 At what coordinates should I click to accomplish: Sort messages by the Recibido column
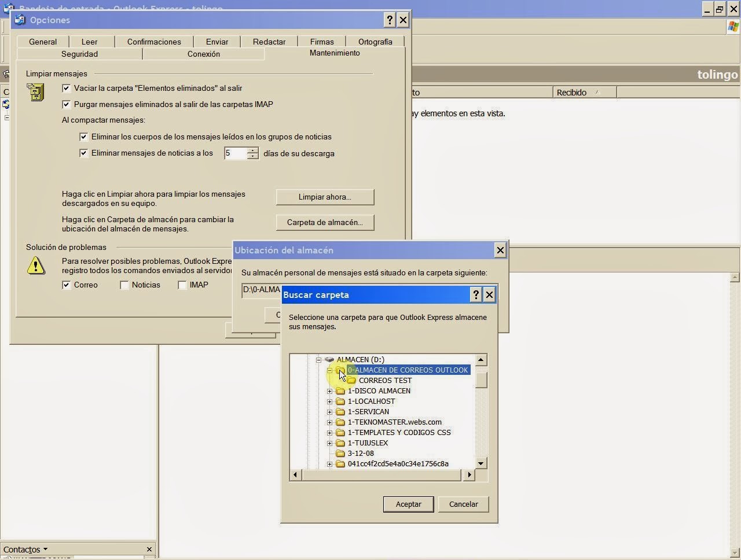(585, 93)
